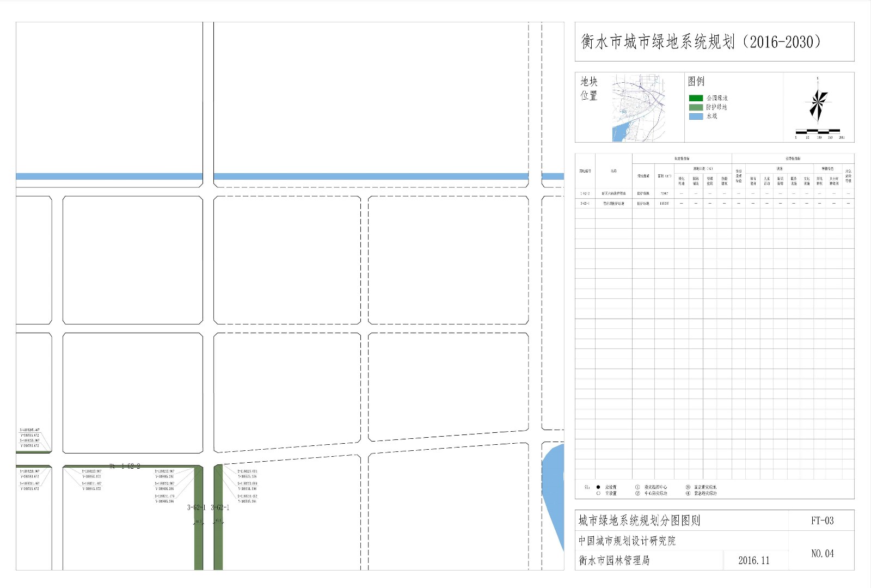Click the circled number 2 symbol
Screen dimensions: 871x588
(637, 493)
